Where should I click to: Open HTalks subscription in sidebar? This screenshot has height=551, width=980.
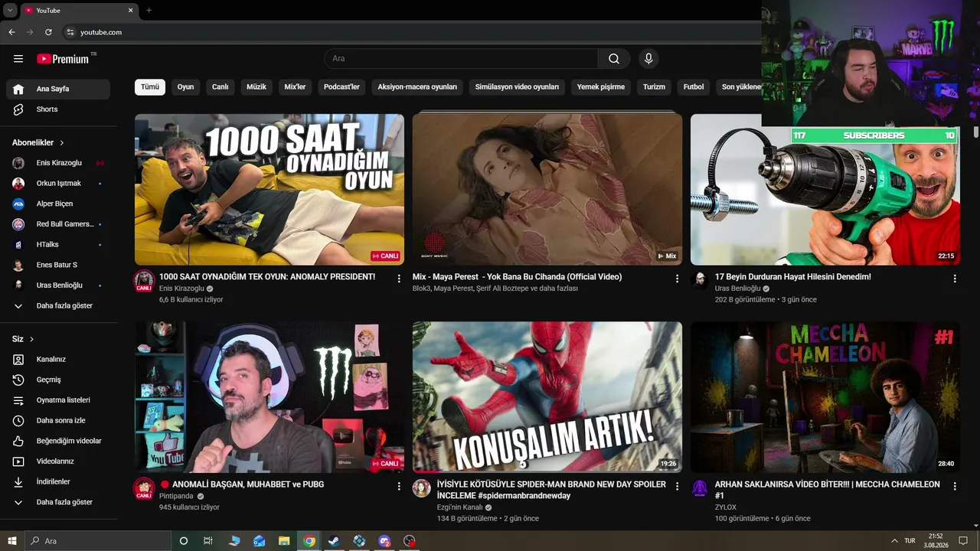58,245
